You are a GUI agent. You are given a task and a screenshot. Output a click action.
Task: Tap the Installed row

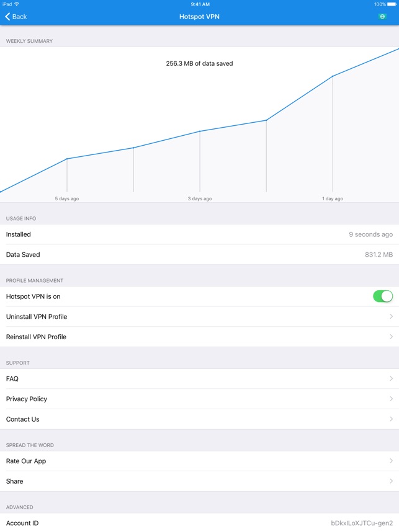pos(199,234)
